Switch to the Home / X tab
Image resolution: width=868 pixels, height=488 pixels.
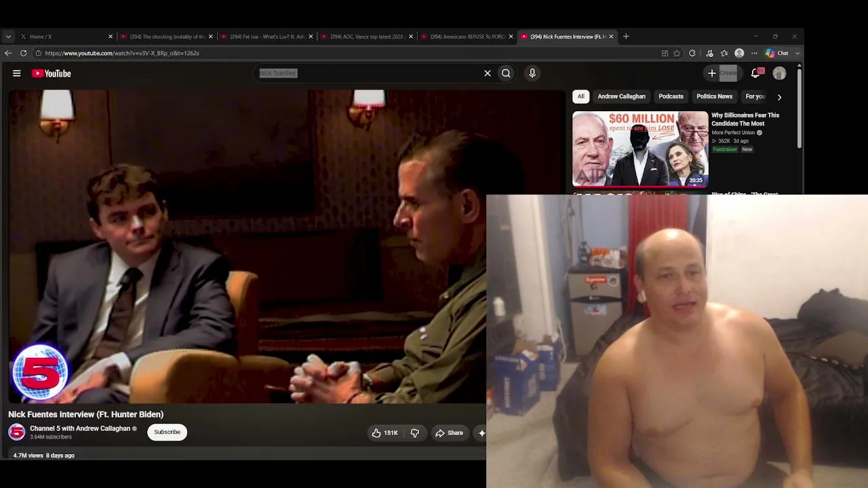click(x=66, y=37)
